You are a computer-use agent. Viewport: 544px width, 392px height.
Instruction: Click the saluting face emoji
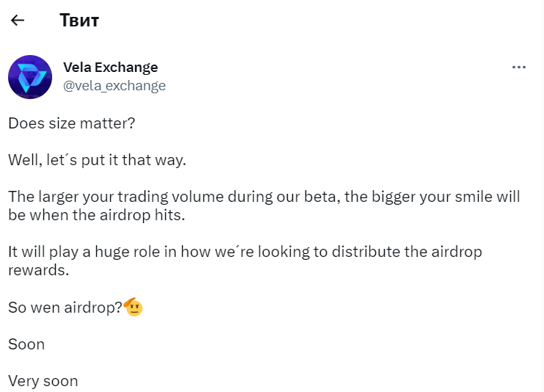pyautogui.click(x=133, y=308)
